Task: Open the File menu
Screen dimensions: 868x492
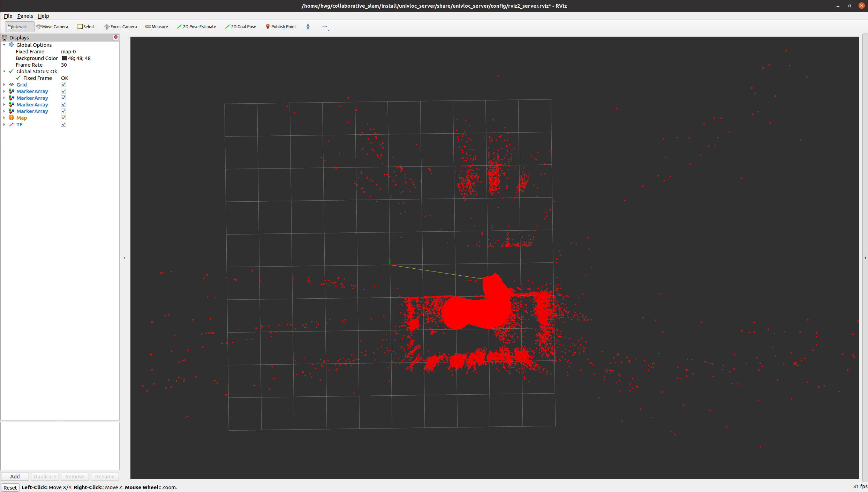Action: pyautogui.click(x=8, y=16)
